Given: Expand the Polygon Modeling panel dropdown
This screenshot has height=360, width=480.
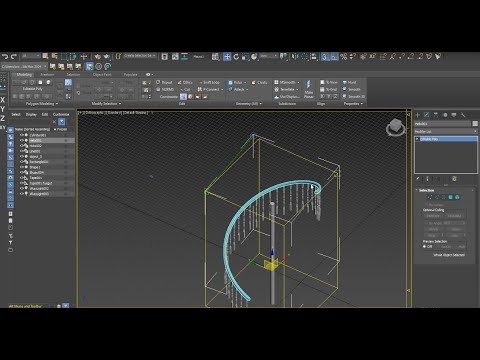Looking at the screenshot, I should click(x=42, y=104).
